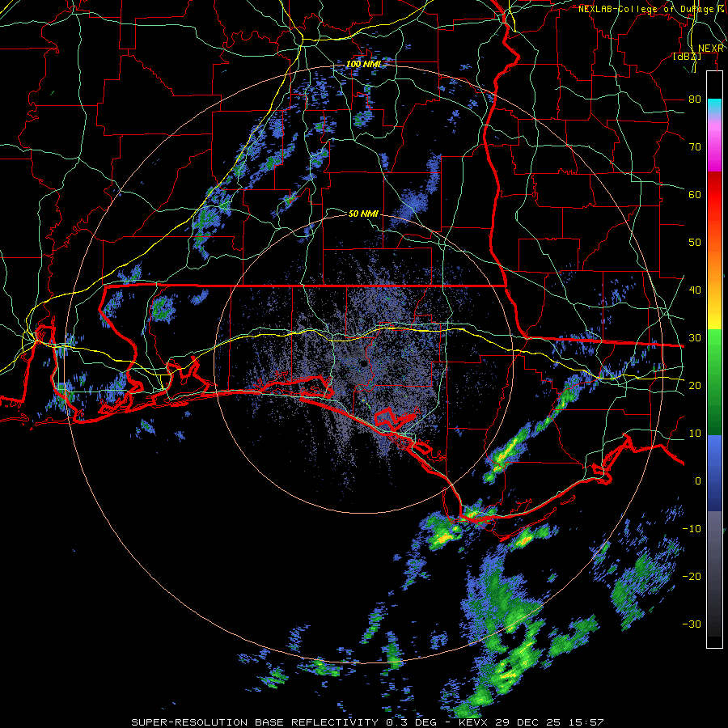
Task: Click the -20 dBZ scale value
Action: (692, 576)
